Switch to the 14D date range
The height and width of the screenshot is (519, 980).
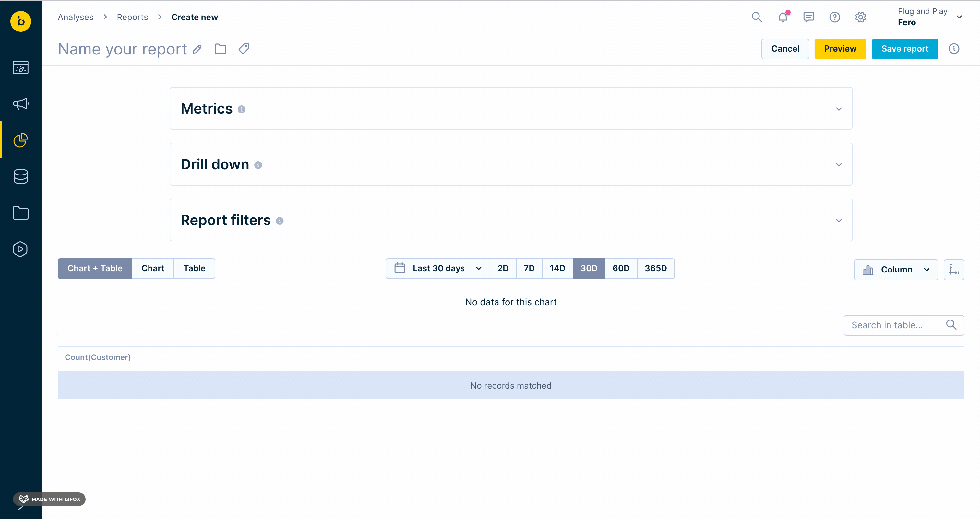coord(557,269)
